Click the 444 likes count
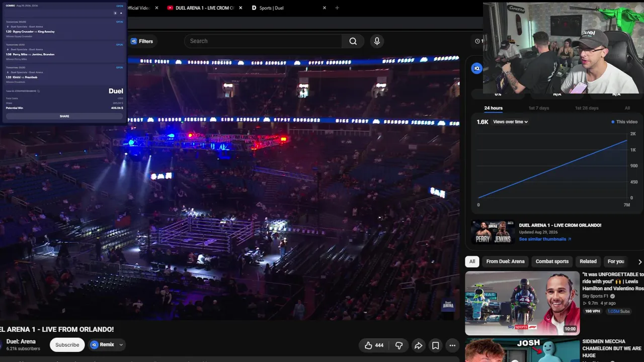This screenshot has height=362, width=644. tap(379, 345)
